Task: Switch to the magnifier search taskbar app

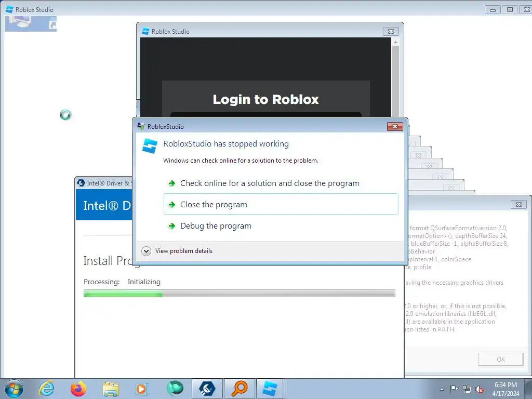Action: pyautogui.click(x=239, y=389)
